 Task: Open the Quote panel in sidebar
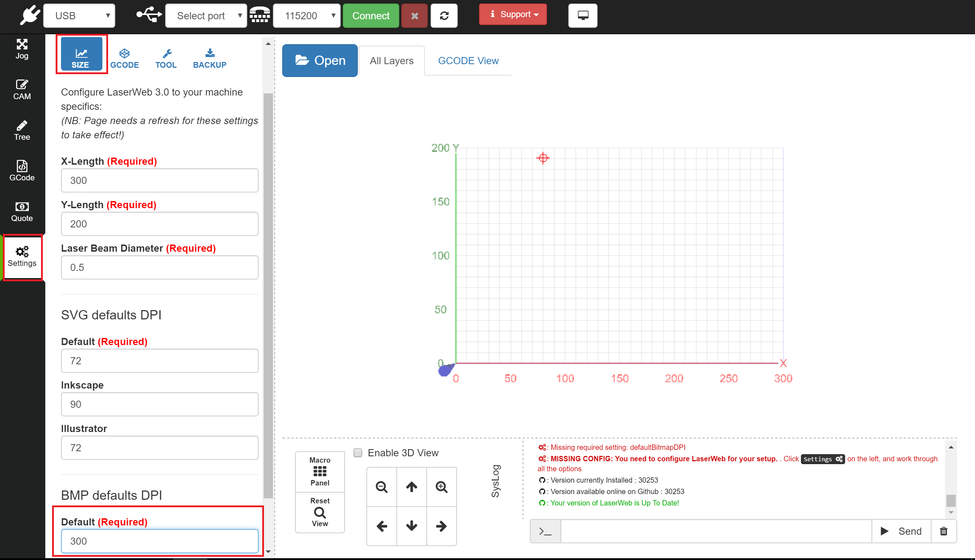[22, 212]
